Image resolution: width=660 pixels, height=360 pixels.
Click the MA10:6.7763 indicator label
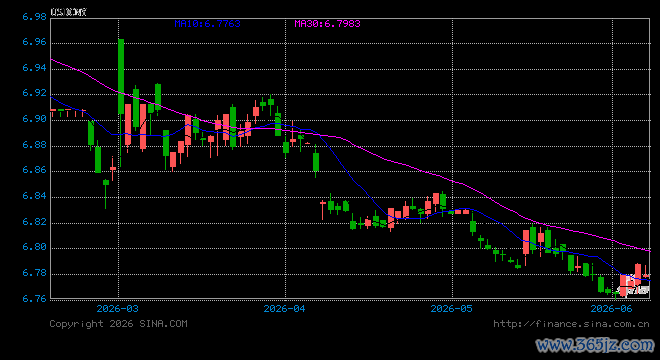[x=208, y=24]
